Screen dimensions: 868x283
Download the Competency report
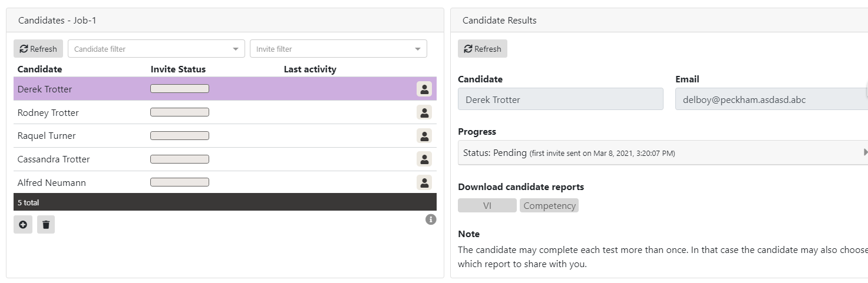click(x=549, y=205)
